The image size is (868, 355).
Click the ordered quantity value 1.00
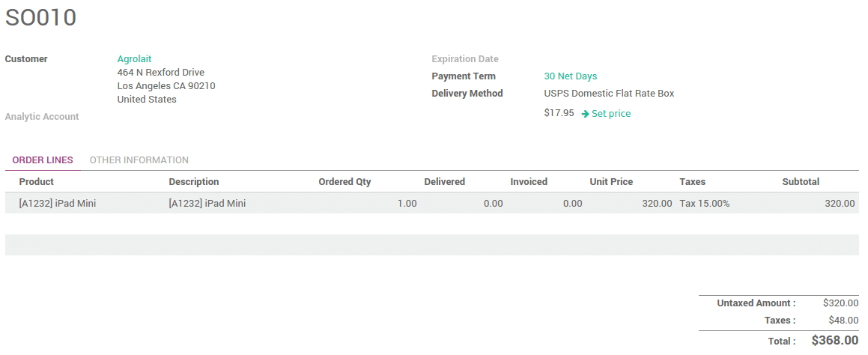coord(407,204)
